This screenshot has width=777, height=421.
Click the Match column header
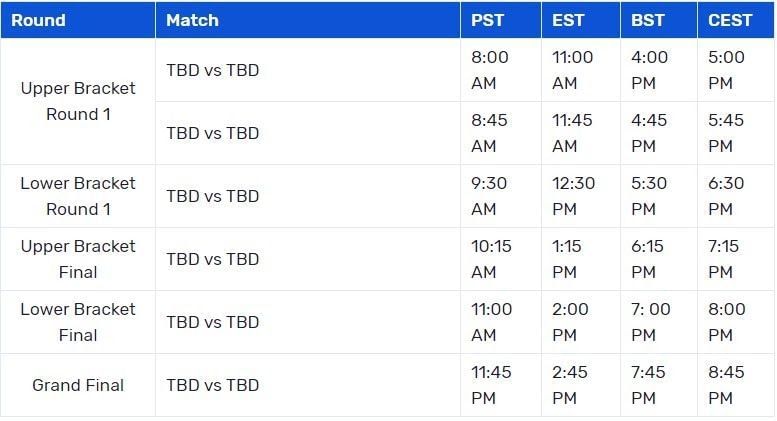[192, 20]
